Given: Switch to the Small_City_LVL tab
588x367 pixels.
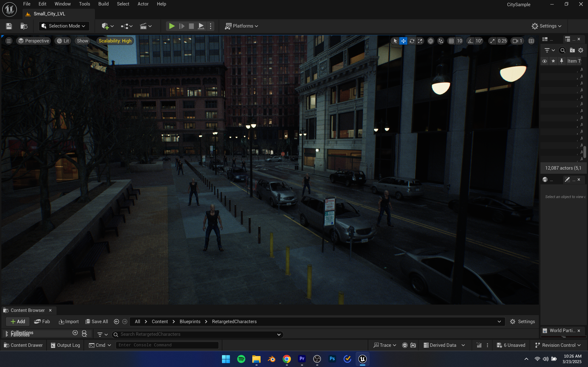Looking at the screenshot, I should tap(49, 14).
